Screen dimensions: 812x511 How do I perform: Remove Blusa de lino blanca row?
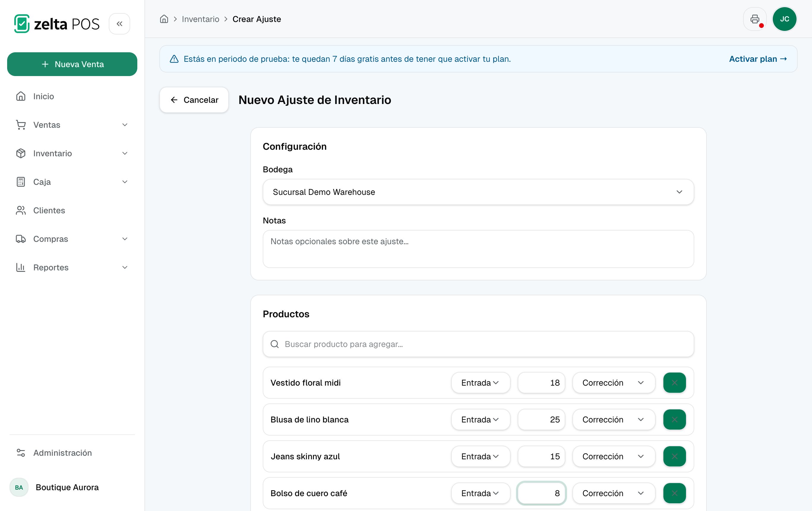pyautogui.click(x=674, y=419)
